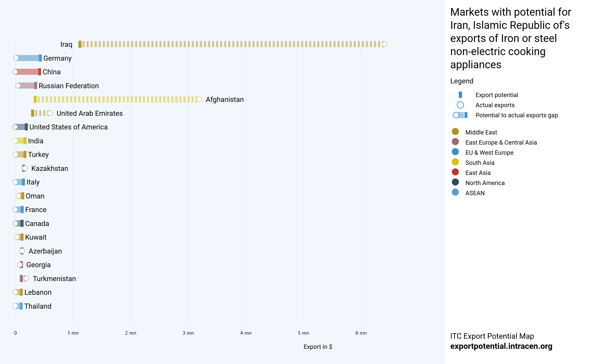Click Germany's blue export potential bar
This screenshot has width=597, height=364.
click(x=40, y=58)
